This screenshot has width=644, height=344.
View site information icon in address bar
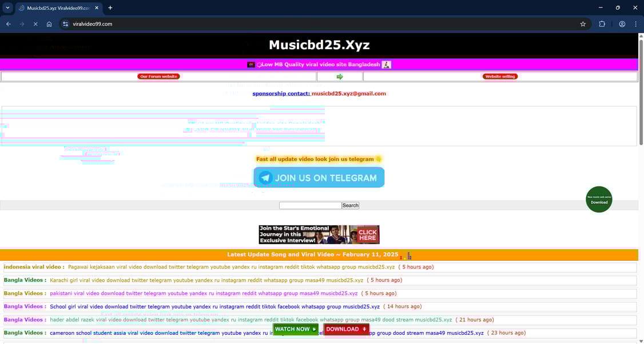[65, 24]
